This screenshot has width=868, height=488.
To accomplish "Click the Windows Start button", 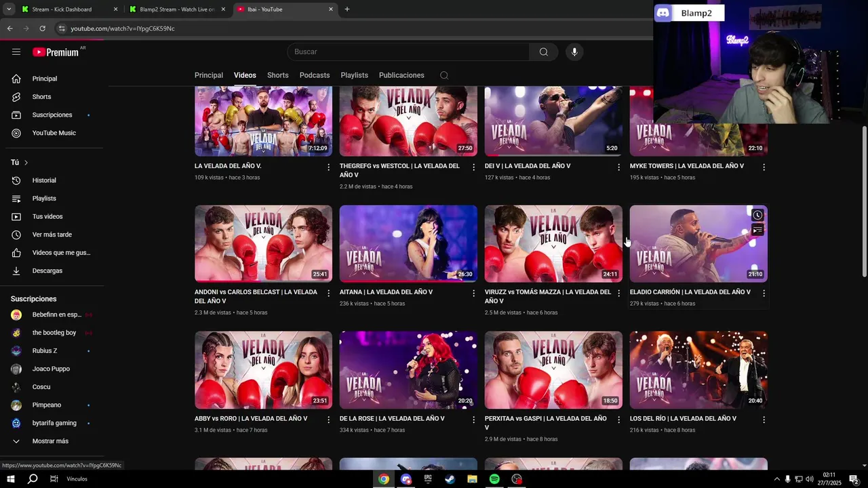I will (10, 479).
